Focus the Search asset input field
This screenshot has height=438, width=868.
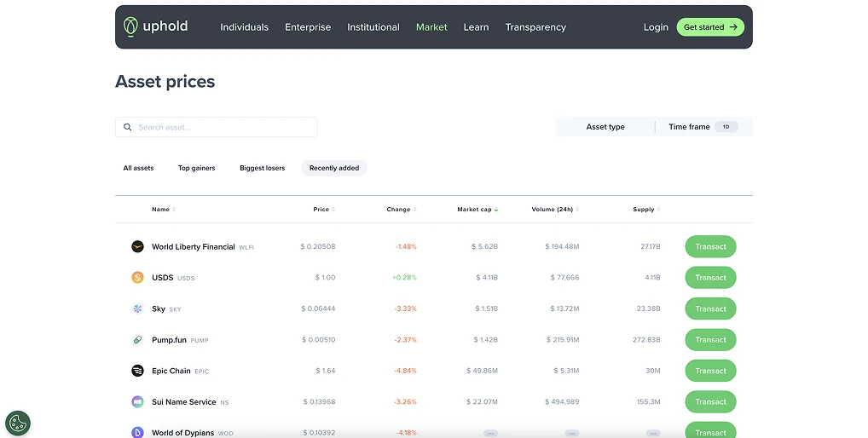tap(217, 127)
